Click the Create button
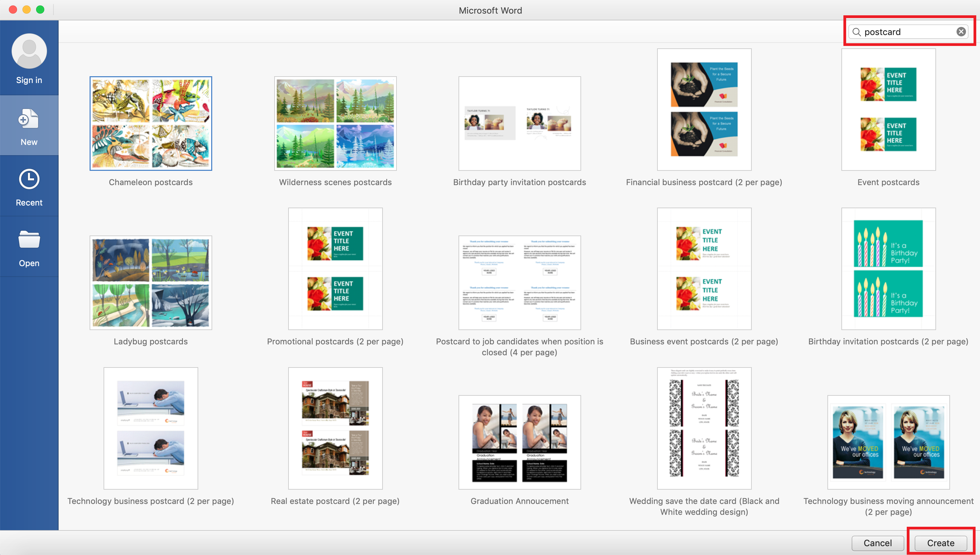Screen dimensions: 980x555 pyautogui.click(x=940, y=542)
